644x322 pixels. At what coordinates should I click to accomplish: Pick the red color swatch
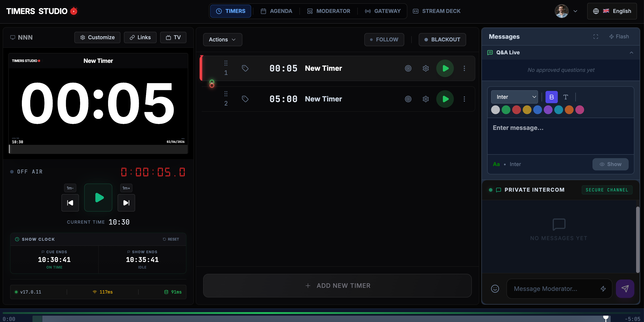coord(517,110)
